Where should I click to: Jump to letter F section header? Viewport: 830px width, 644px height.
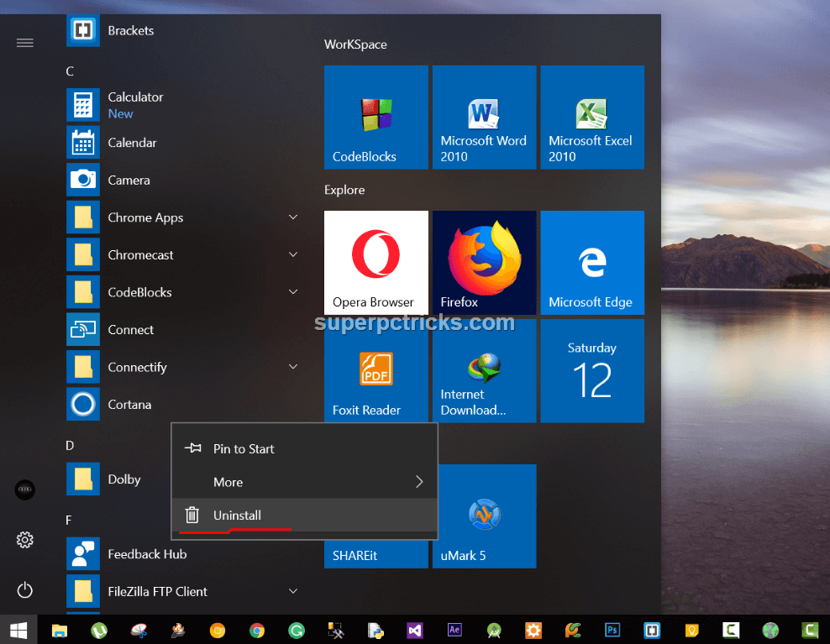coord(69,521)
